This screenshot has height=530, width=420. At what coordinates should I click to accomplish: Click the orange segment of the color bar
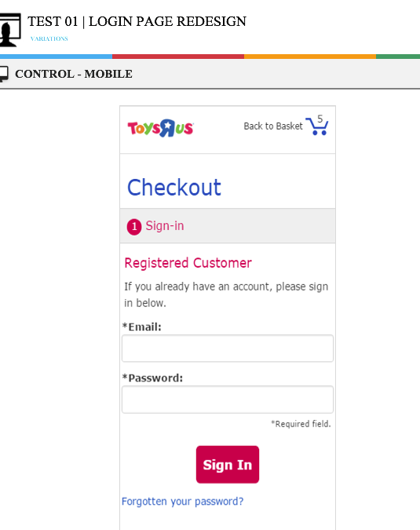[x=310, y=57]
